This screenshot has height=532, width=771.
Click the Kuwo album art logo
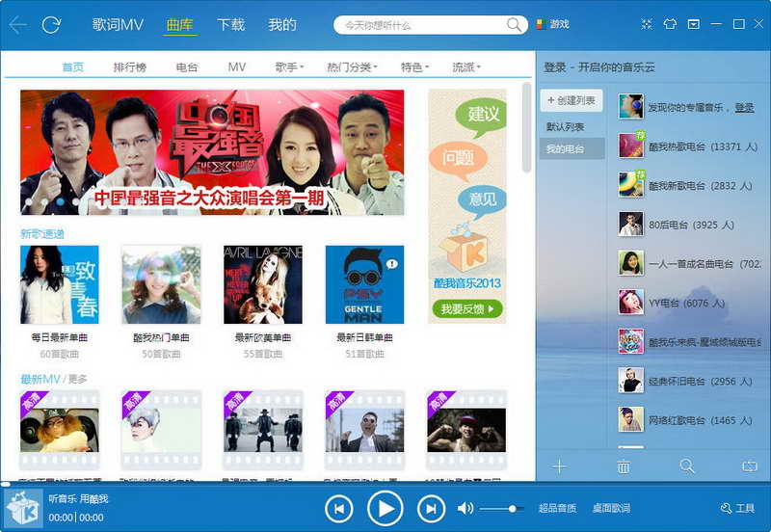(x=21, y=508)
